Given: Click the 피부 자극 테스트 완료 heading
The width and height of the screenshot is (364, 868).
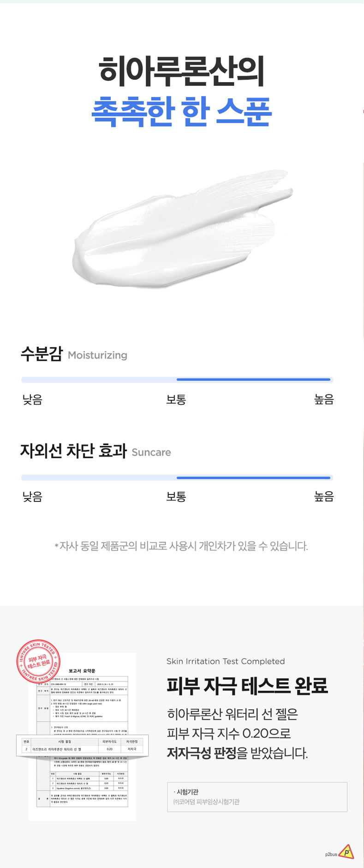Looking at the screenshot, I should coord(247,686).
